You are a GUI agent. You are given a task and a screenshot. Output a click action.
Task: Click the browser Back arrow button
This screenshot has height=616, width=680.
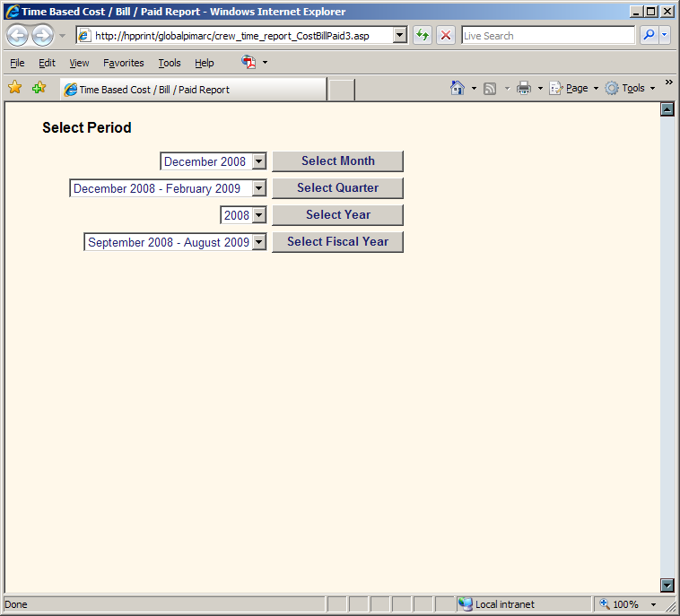[x=17, y=36]
